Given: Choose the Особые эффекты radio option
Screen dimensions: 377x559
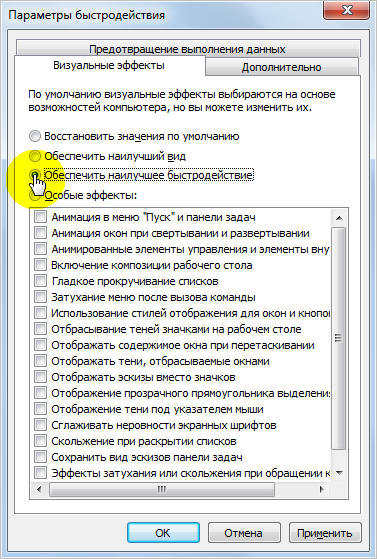Looking at the screenshot, I should point(35,195).
